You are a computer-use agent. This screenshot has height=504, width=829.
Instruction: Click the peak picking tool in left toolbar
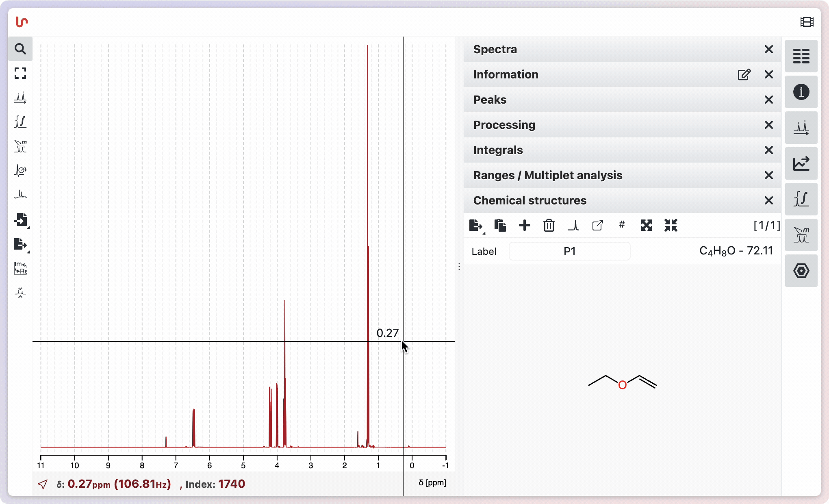pos(20,98)
